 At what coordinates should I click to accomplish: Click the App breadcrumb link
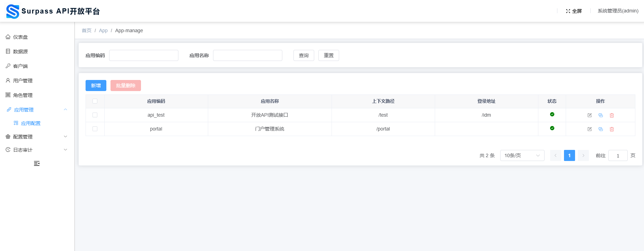pos(103,30)
